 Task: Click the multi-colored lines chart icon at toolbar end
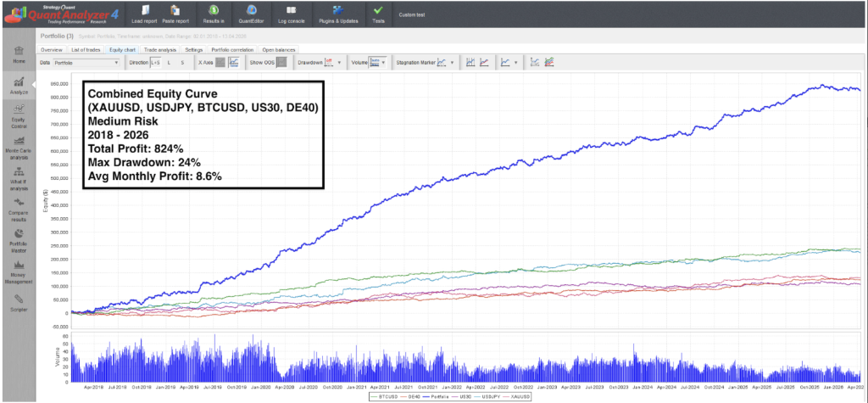[x=549, y=63]
